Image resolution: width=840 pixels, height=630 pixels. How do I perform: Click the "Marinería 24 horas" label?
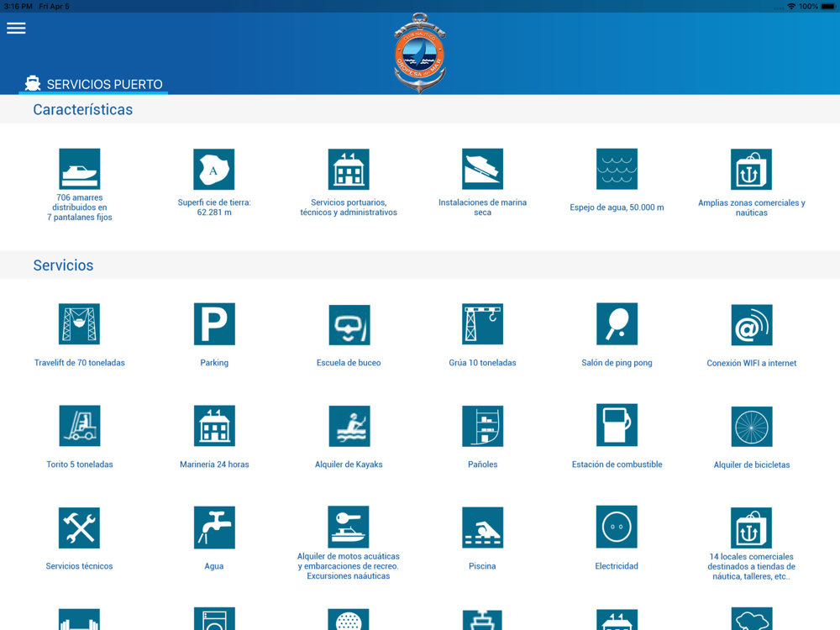pyautogui.click(x=214, y=465)
